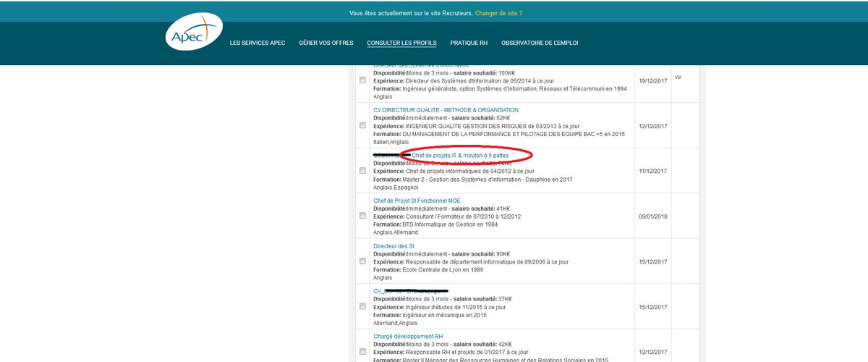
Task: Open PRATIQUE RH menu
Action: tap(469, 43)
